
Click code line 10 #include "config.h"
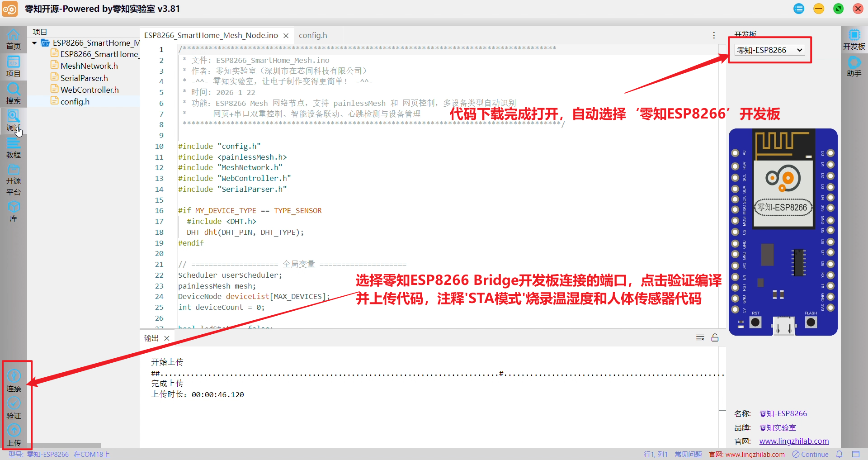click(219, 146)
